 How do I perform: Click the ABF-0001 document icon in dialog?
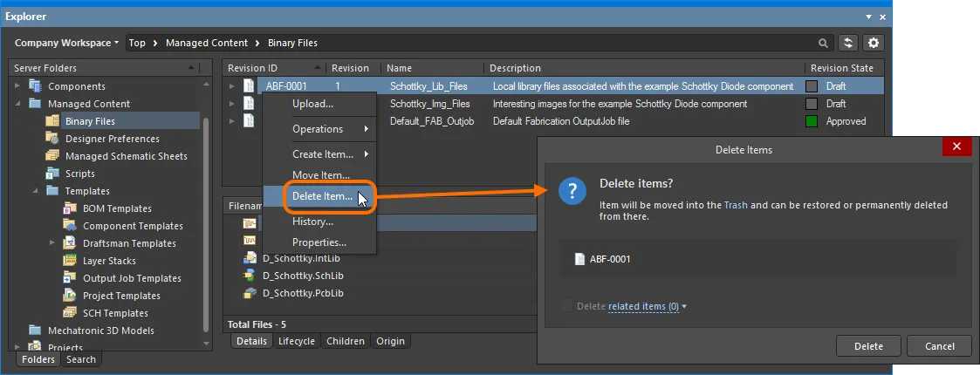(579, 259)
